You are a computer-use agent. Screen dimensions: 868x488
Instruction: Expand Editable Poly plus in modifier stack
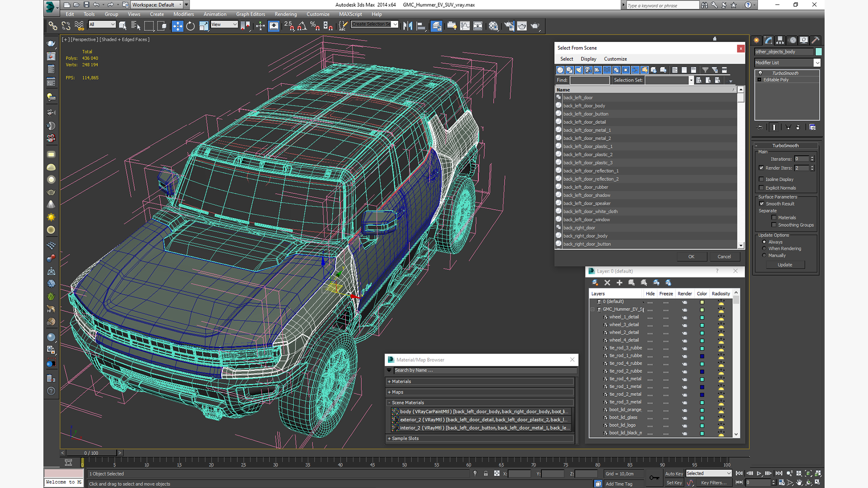(x=759, y=80)
